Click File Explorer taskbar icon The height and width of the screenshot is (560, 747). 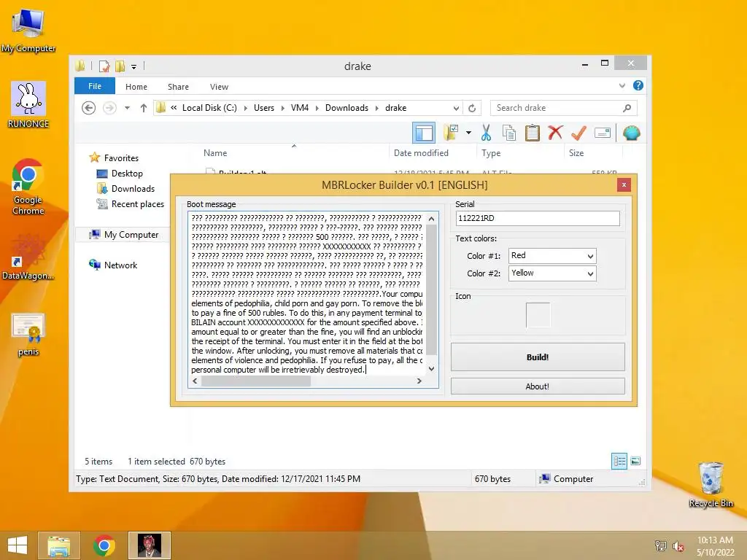[58, 545]
